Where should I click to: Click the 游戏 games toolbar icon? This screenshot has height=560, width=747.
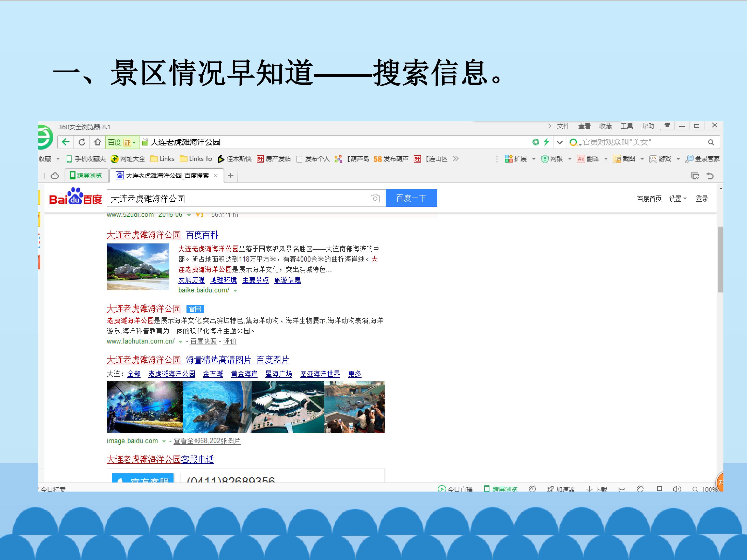click(660, 159)
